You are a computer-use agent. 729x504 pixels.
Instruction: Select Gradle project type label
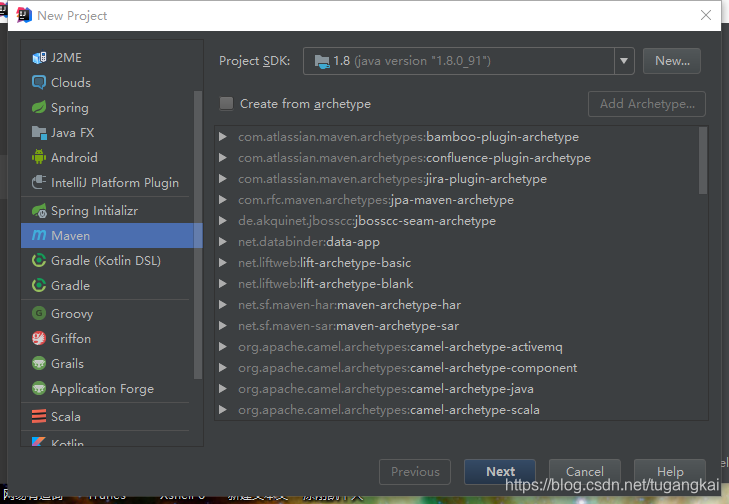coord(70,285)
